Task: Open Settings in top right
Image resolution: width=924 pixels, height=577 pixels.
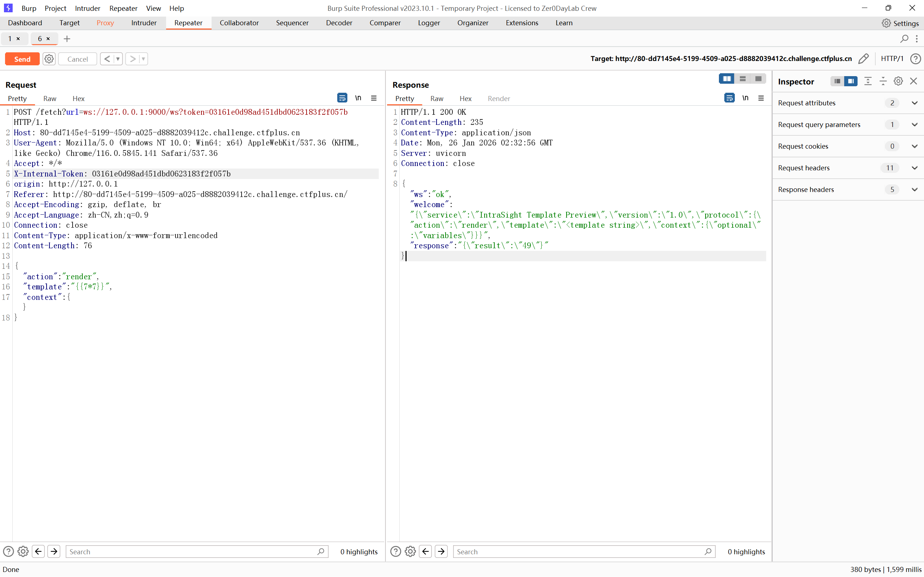Action: click(x=900, y=23)
